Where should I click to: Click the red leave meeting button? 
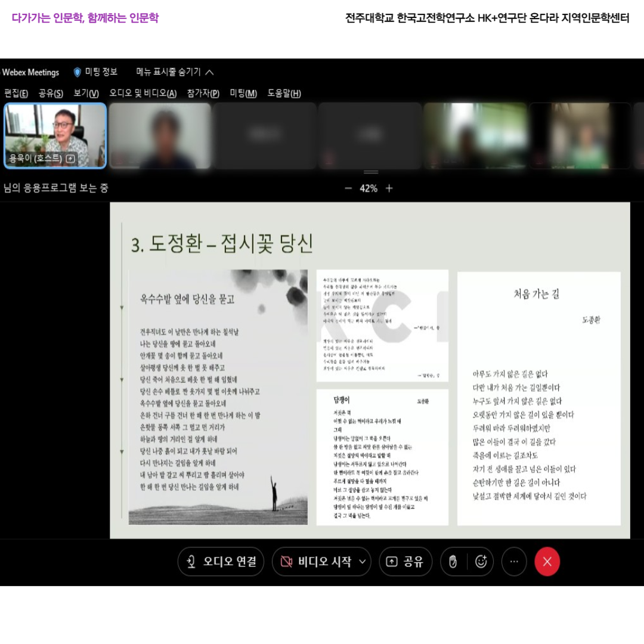[547, 562]
